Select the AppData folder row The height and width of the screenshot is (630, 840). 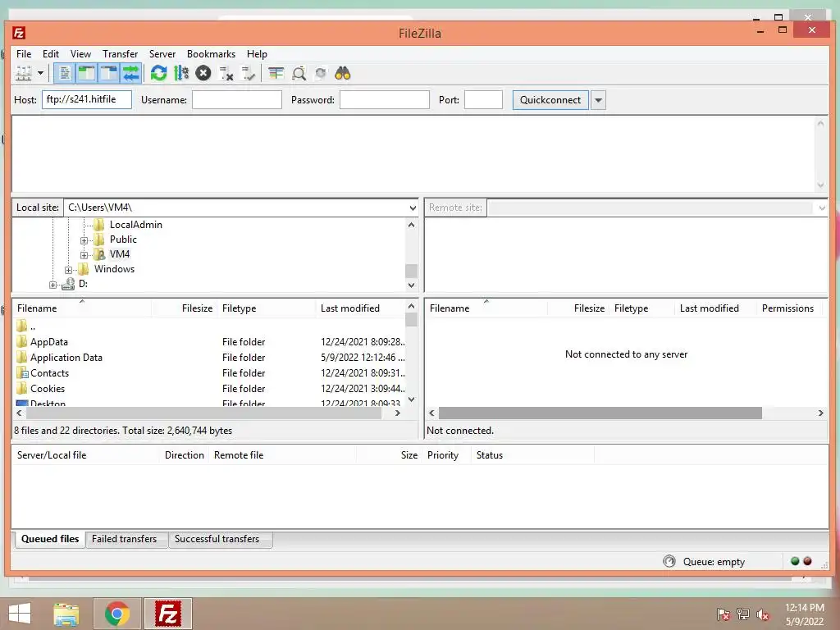pos(210,342)
